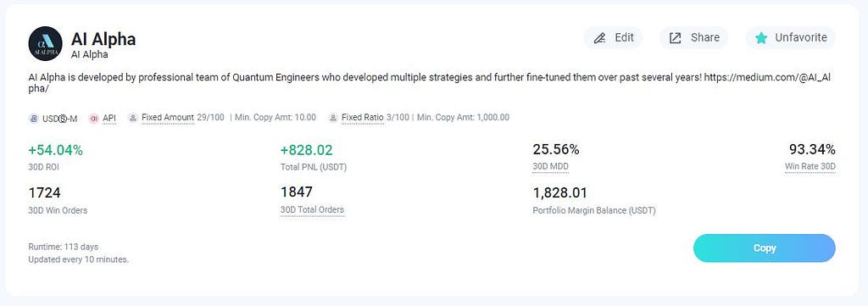Viewport: 868px width, 306px height.
Task: Click the AI Alpha title heading
Action: click(x=103, y=39)
